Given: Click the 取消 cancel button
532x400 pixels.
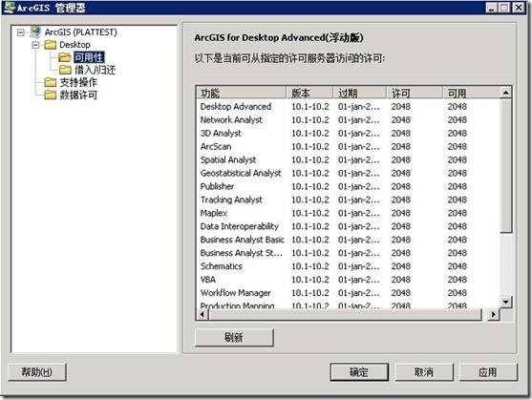Looking at the screenshot, I should tap(424, 372).
